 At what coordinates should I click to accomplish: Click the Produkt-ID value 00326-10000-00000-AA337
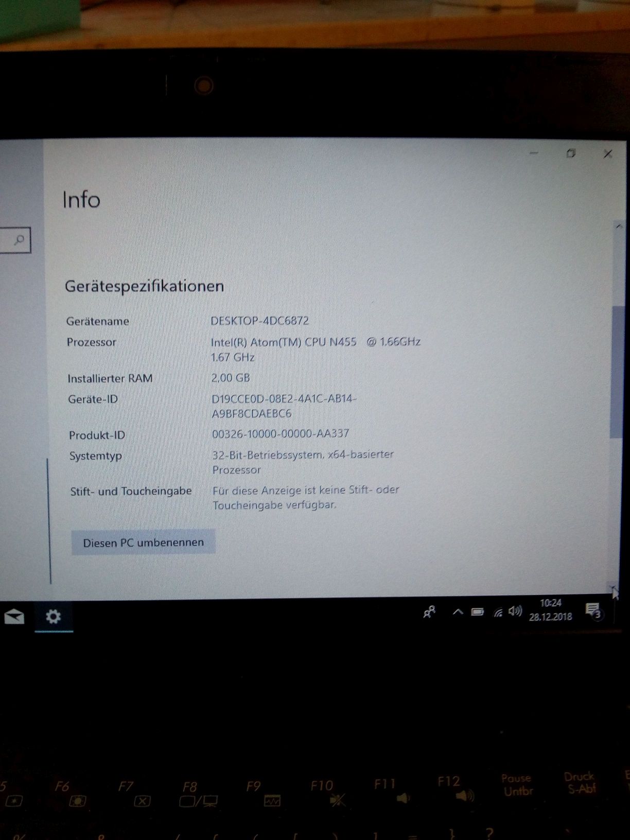click(281, 434)
